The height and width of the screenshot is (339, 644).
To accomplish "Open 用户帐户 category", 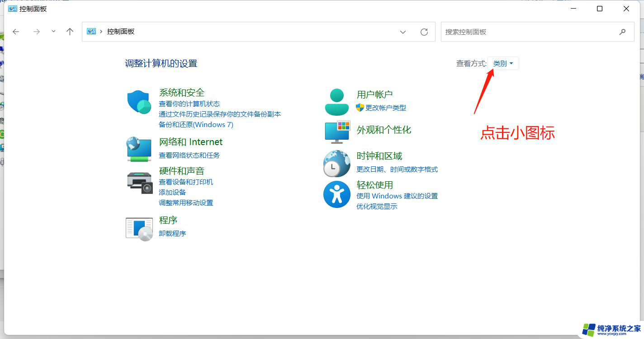I will point(374,94).
